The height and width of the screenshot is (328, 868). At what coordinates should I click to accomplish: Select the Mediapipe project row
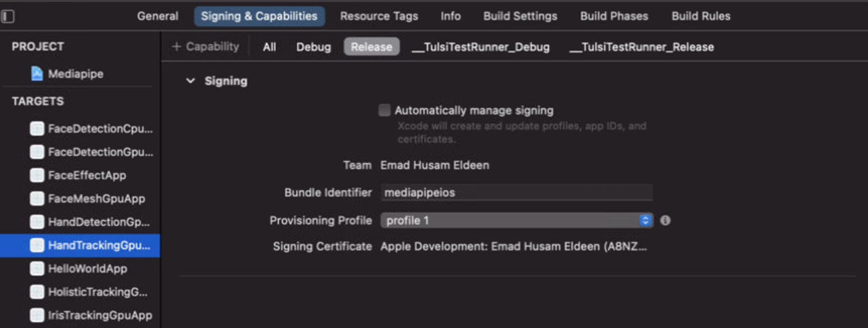(x=80, y=74)
